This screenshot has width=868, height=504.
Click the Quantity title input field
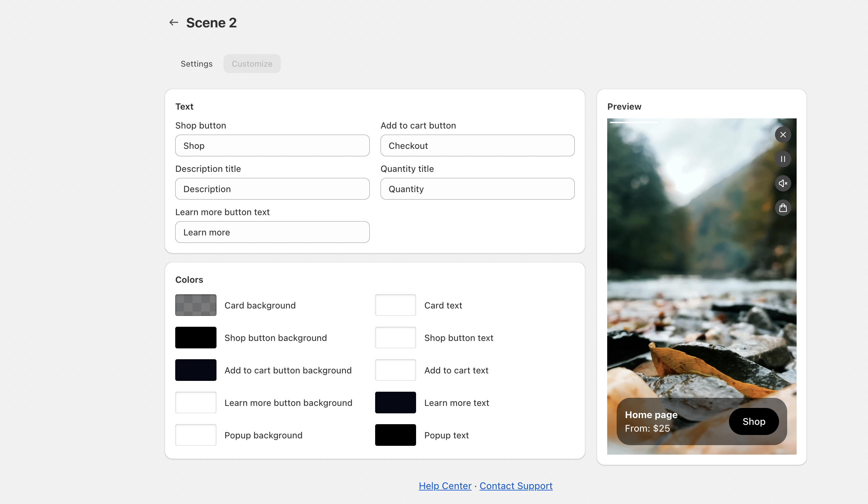point(477,189)
